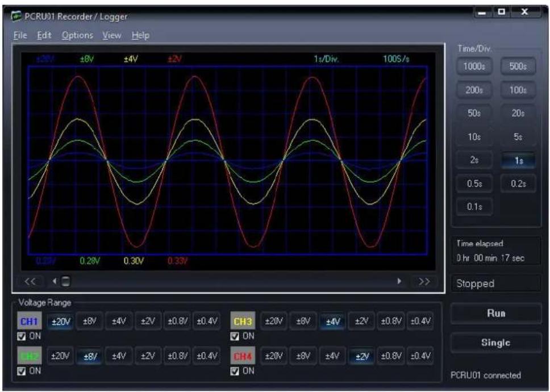Click the red CH4 channel label
The height and width of the screenshot is (392, 550).
[x=243, y=356]
